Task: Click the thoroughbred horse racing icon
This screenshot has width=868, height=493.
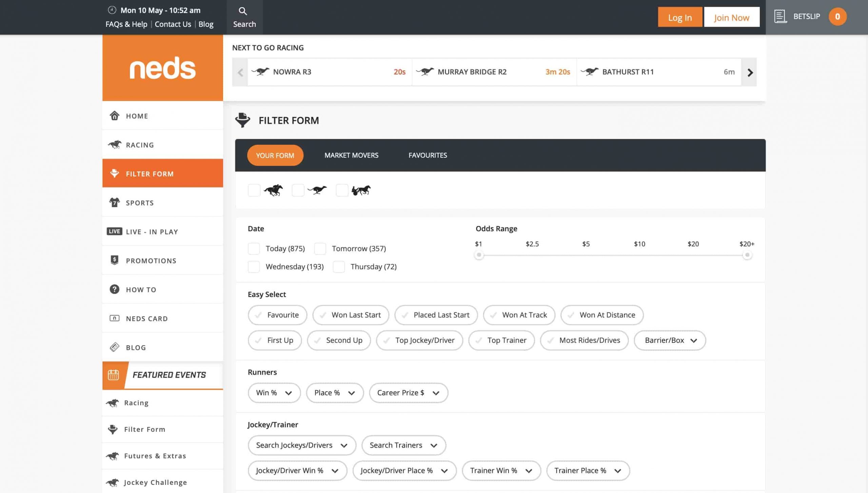Action: pyautogui.click(x=273, y=190)
